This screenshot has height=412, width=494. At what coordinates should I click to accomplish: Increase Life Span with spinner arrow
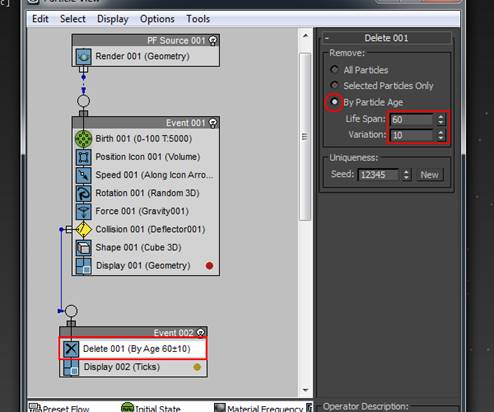point(441,117)
